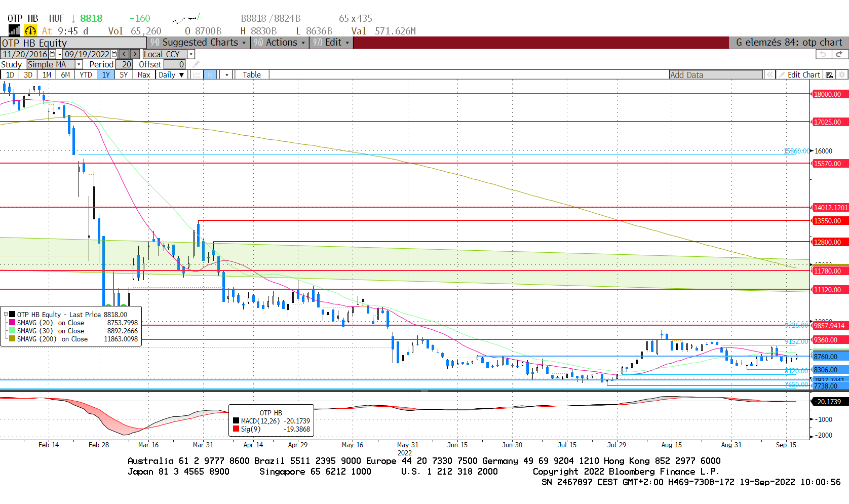Open the Suggested Charts menu
This screenshot has width=849, height=504.
click(x=199, y=43)
